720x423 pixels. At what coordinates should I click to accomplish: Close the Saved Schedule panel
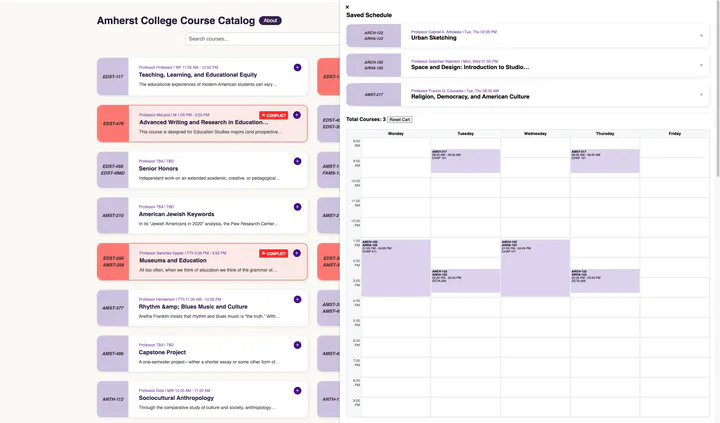(347, 7)
